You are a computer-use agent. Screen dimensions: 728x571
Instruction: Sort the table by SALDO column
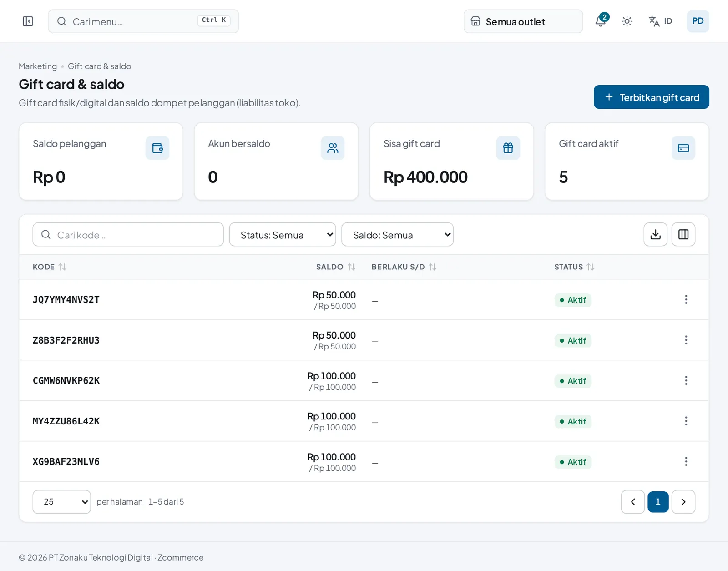336,267
